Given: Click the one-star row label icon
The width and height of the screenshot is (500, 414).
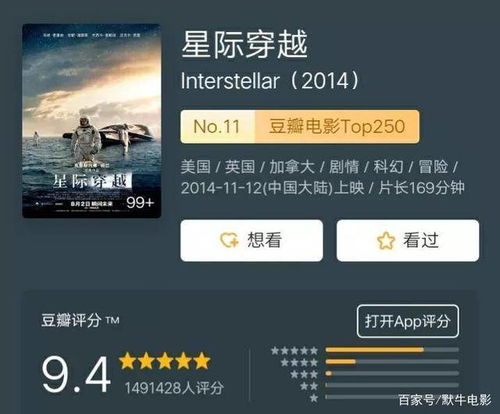Looking at the screenshot, I should [x=314, y=398].
